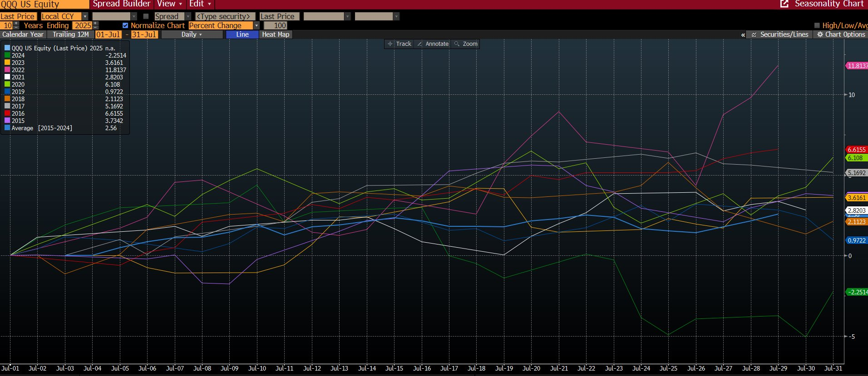
Task: Uncheck the Normalize Chart checkbox
Action: 125,25
